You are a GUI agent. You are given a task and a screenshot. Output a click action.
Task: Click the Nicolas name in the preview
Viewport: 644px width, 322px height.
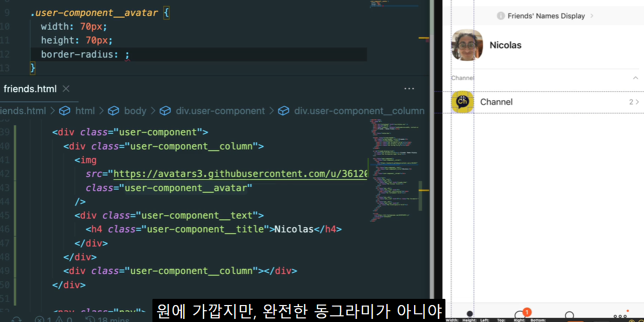pos(505,45)
